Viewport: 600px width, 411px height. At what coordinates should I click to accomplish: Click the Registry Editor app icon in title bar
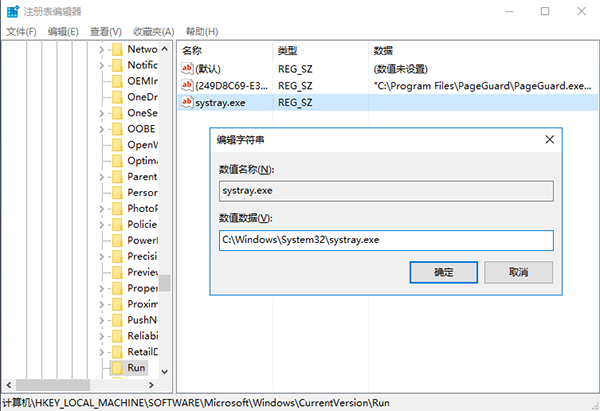point(13,11)
